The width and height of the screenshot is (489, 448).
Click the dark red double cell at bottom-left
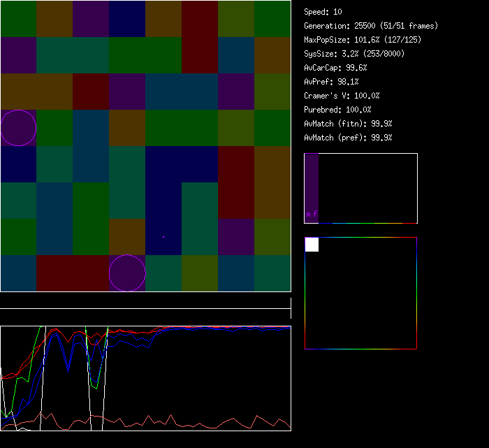(73, 273)
